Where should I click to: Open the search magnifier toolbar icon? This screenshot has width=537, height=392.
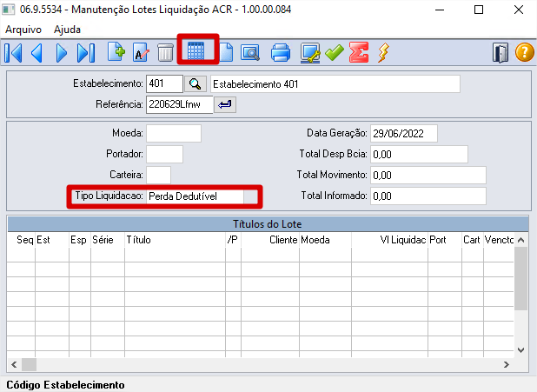pyautogui.click(x=250, y=53)
